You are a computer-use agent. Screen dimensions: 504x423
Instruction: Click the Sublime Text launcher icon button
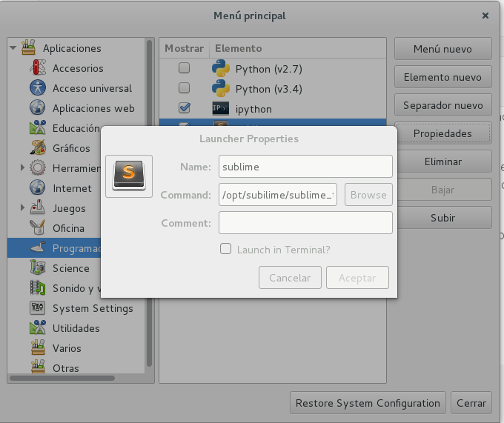click(x=129, y=176)
